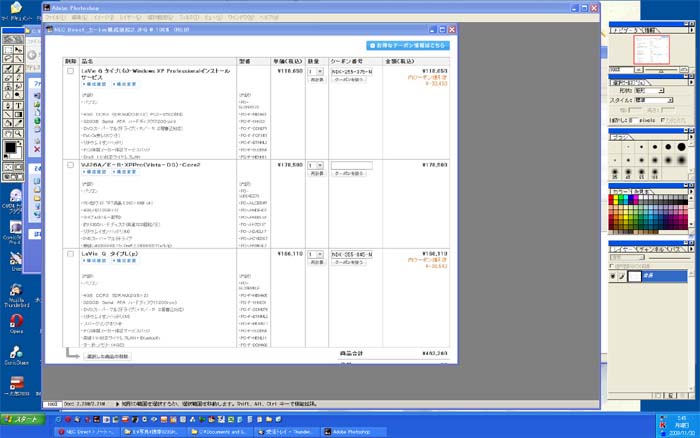Select the Zoom magnifier tool
Viewport: 700px width, 438px height.
tap(18, 133)
